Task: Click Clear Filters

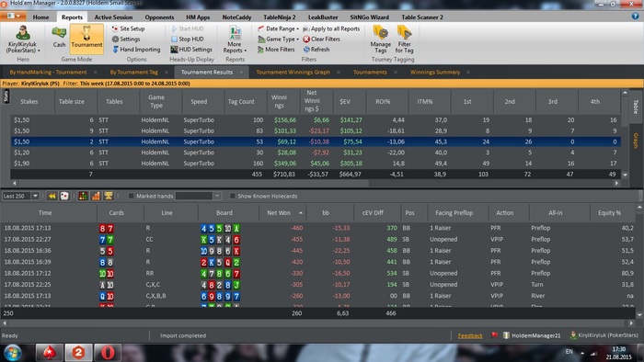Action: tap(322, 39)
